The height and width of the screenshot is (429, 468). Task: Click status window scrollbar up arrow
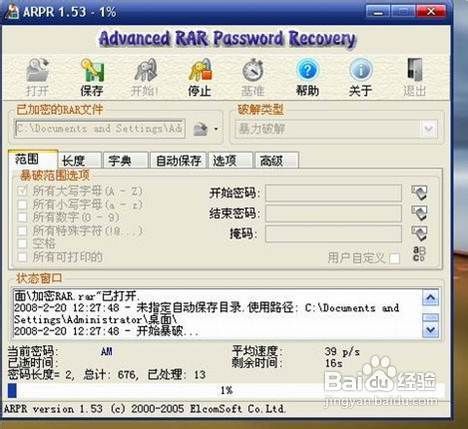pyautogui.click(x=430, y=297)
